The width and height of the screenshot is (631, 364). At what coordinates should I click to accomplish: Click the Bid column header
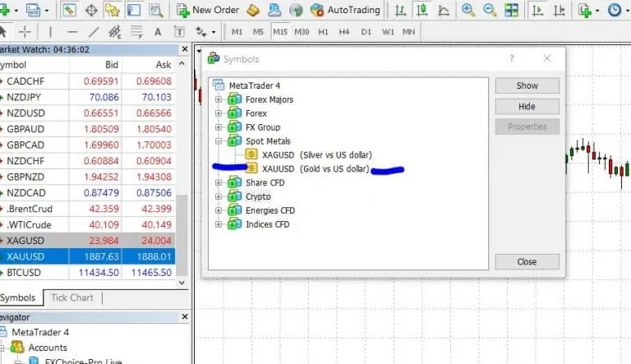(112, 64)
